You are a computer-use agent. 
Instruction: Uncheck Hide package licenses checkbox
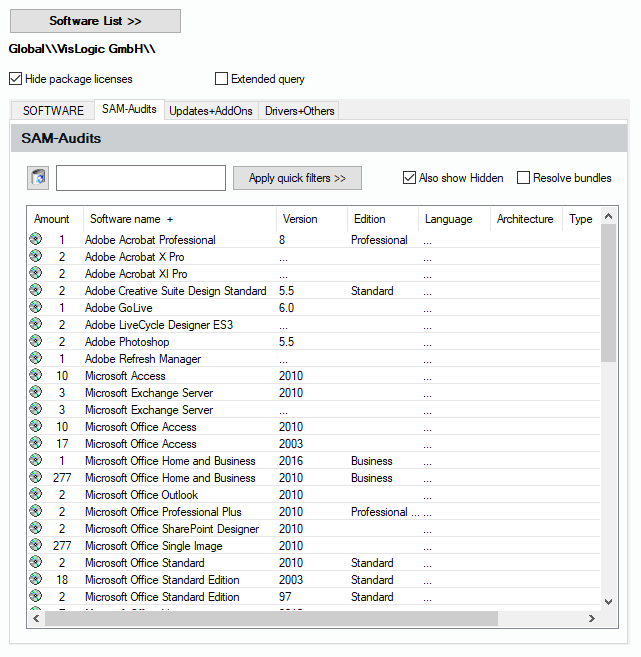15,79
